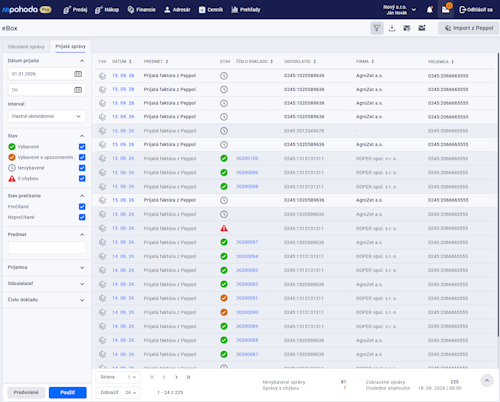Open the Strana page number dropdown

click(118, 377)
